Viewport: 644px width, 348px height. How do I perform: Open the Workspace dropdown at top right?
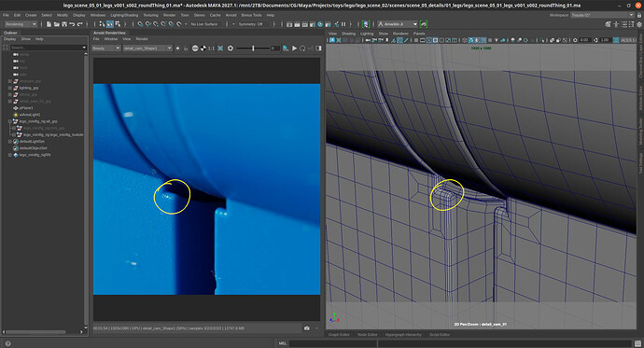[x=603, y=15]
